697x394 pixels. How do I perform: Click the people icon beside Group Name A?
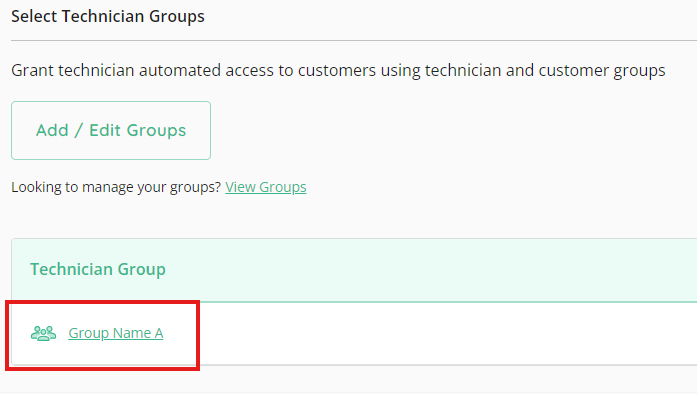point(44,333)
